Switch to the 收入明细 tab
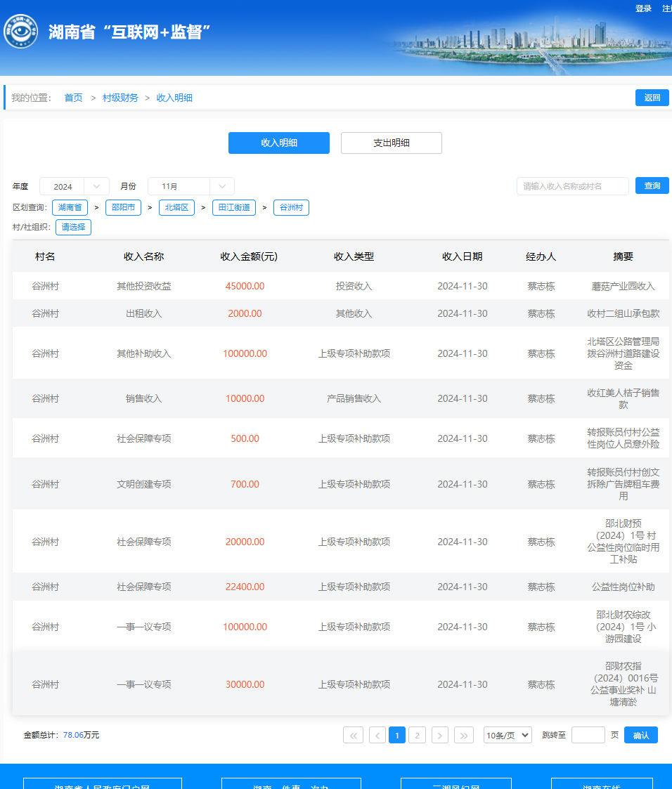The width and height of the screenshot is (672, 789). click(x=279, y=143)
